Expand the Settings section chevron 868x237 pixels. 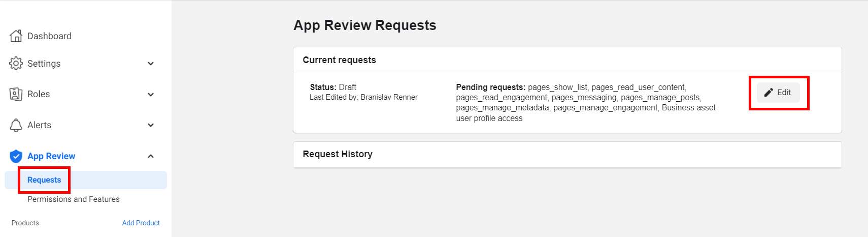[x=151, y=64]
